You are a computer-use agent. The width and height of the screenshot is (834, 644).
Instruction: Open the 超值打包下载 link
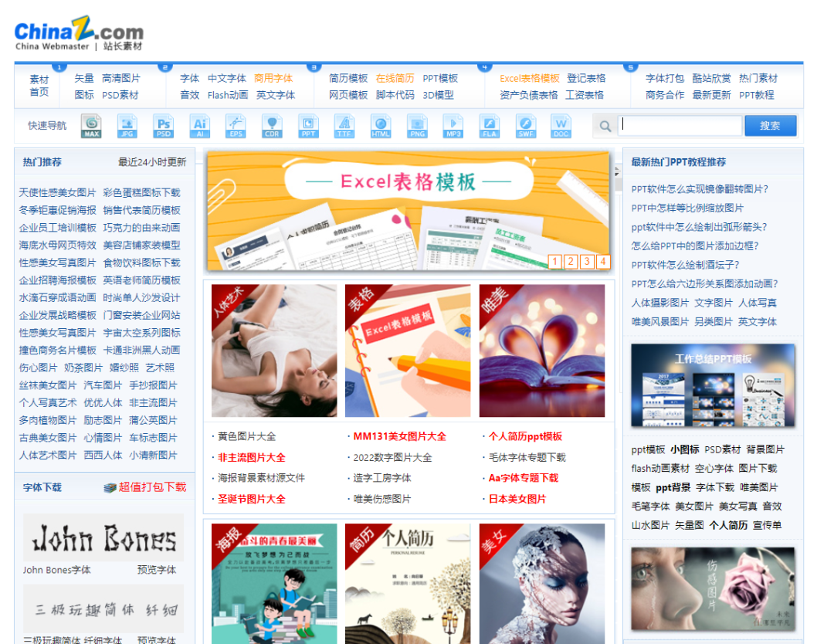click(x=152, y=487)
